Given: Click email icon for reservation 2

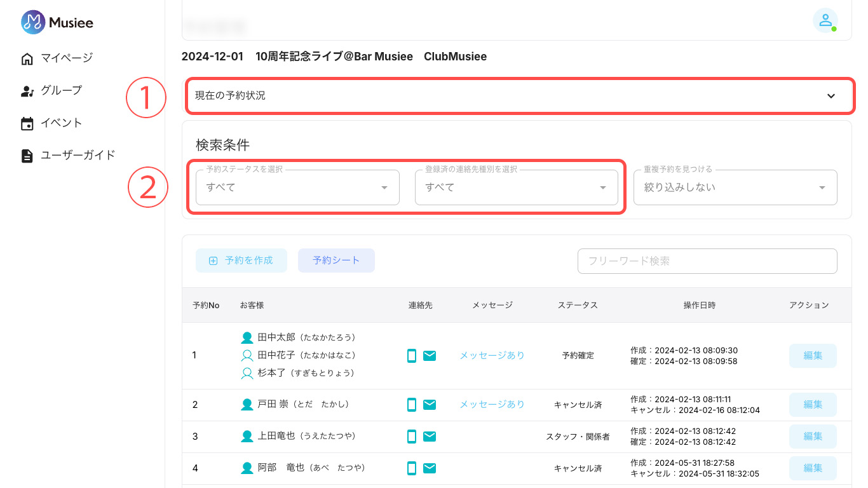Looking at the screenshot, I should tap(430, 405).
